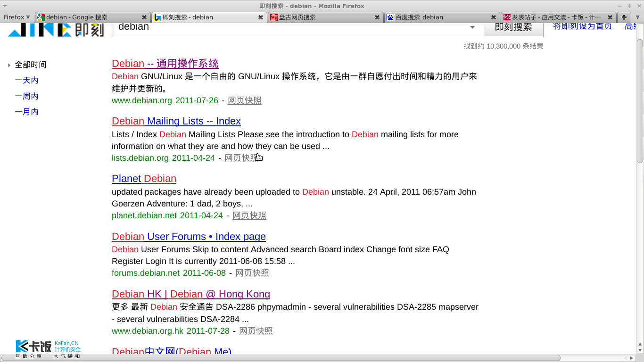Click the Baidu paw favicon on tab
The width and height of the screenshot is (644, 362).
click(390, 17)
